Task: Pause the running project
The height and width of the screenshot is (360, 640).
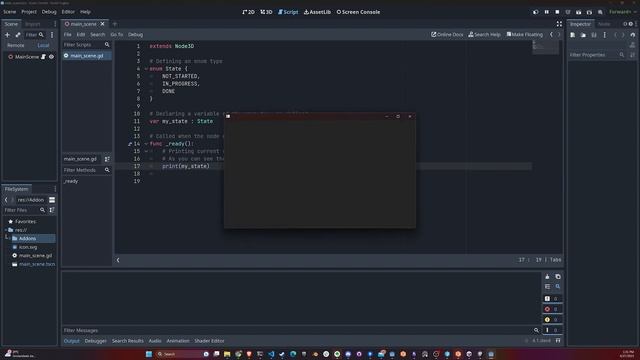Action: coord(547,12)
